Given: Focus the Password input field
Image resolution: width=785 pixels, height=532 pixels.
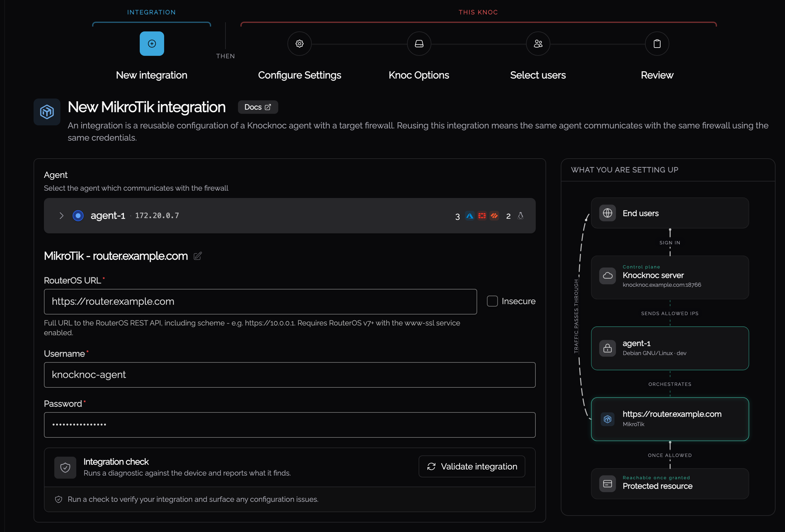Looking at the screenshot, I should pos(290,425).
